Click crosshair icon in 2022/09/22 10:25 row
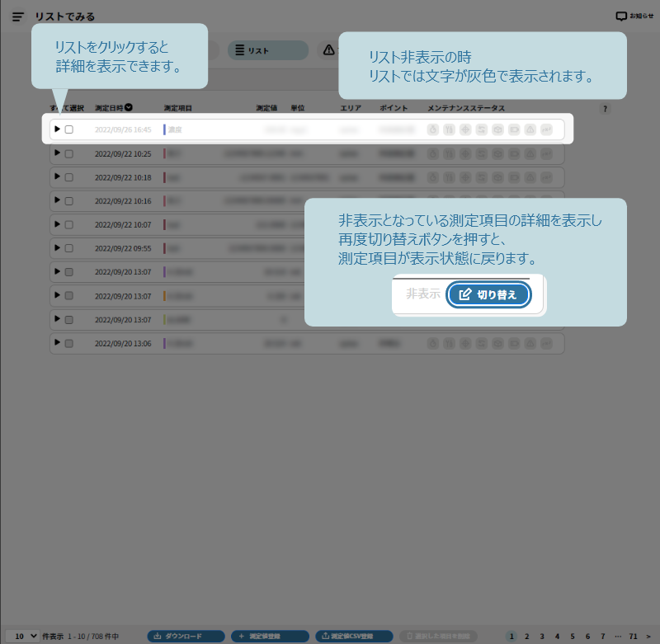The width and height of the screenshot is (660, 644). coord(465,154)
